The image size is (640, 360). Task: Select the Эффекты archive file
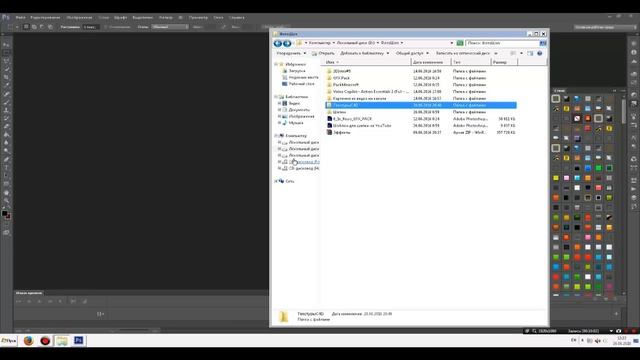pos(341,133)
